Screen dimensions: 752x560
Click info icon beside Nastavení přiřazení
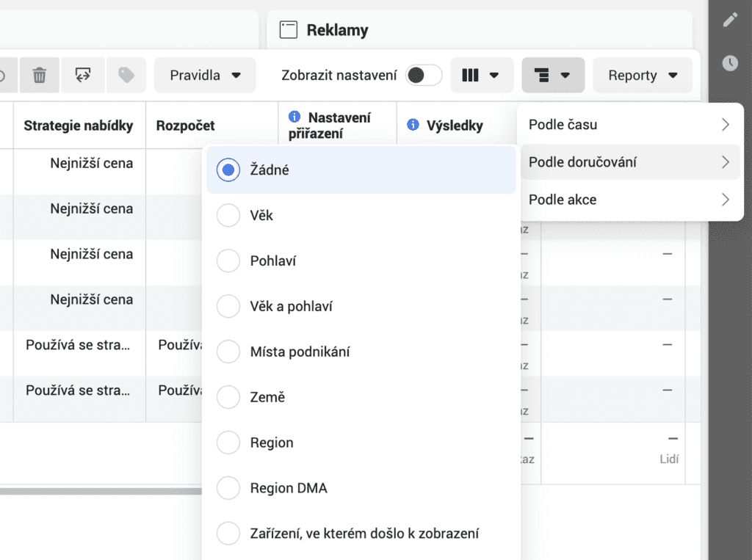coord(295,117)
